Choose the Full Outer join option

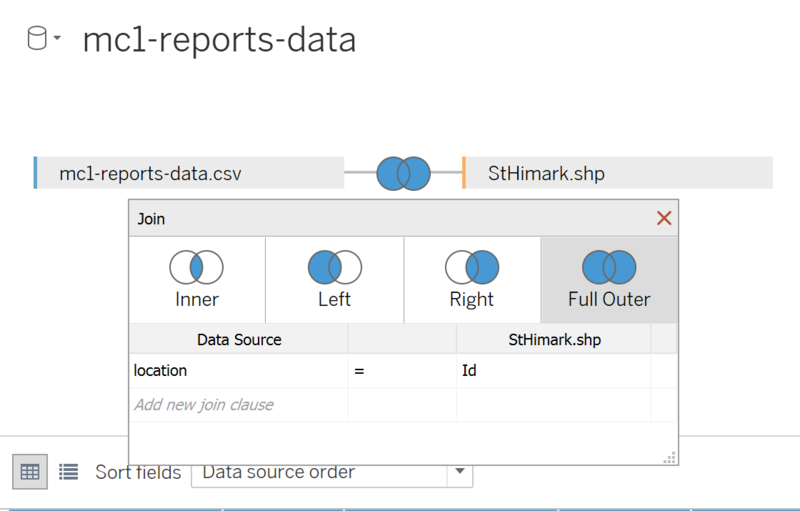[x=609, y=279]
